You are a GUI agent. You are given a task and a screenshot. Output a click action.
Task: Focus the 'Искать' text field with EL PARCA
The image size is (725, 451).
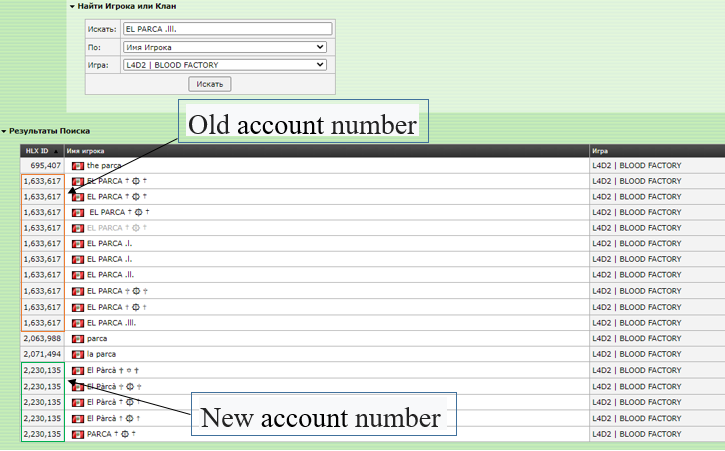coord(226,29)
